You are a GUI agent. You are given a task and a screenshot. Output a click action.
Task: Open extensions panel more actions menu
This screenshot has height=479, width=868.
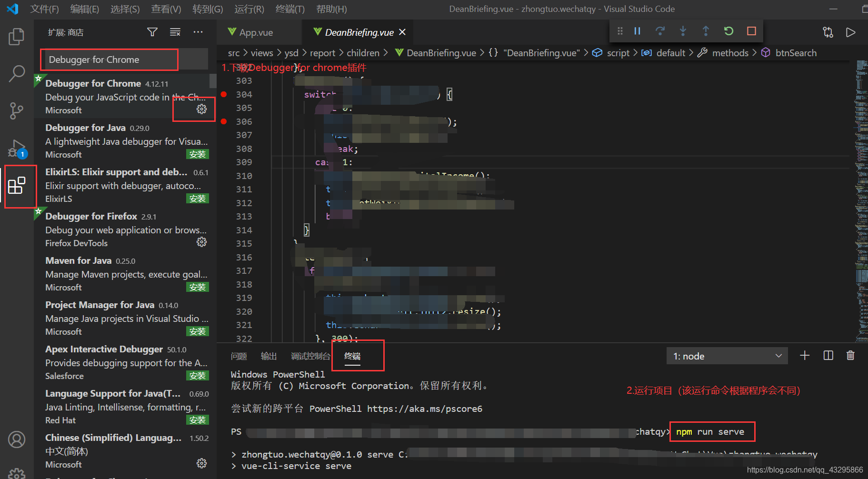click(198, 32)
